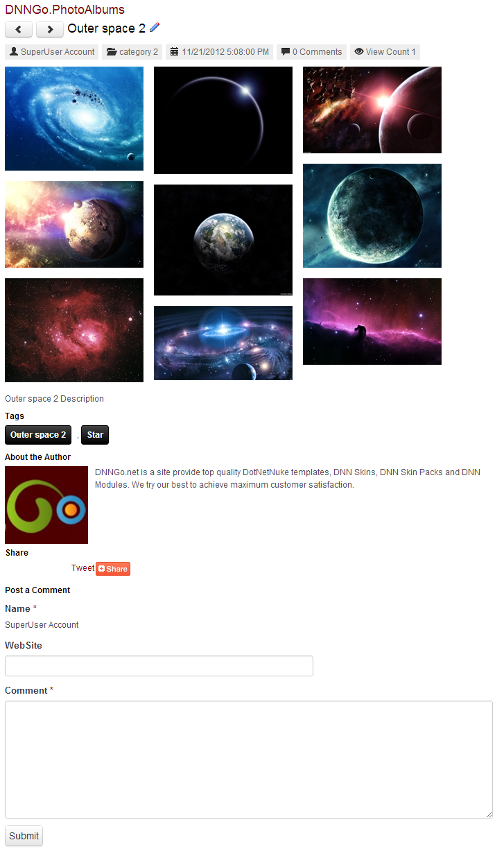This screenshot has height=856, width=504.
Task: Select the Outer space 2 tag
Action: pyautogui.click(x=38, y=435)
